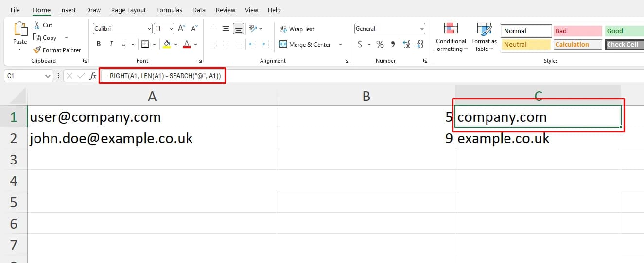Apply the Good cell style
The height and width of the screenshot is (263, 644).
624,31
